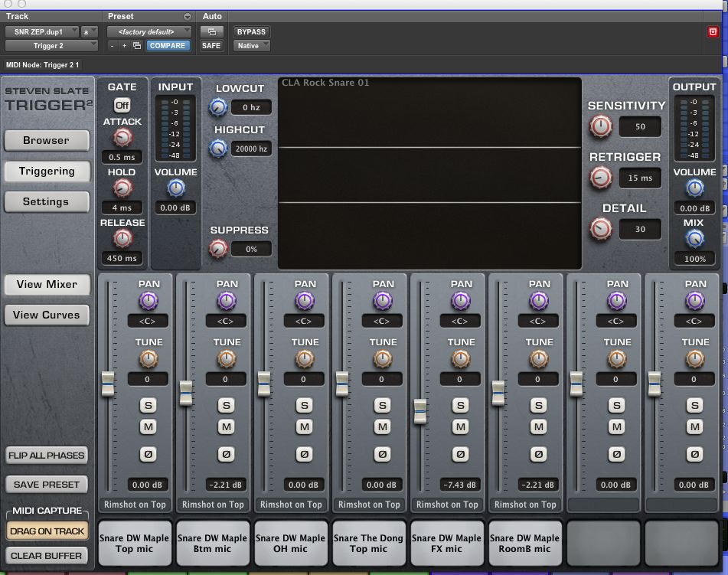Click the red plugin target icon top right

713,31
